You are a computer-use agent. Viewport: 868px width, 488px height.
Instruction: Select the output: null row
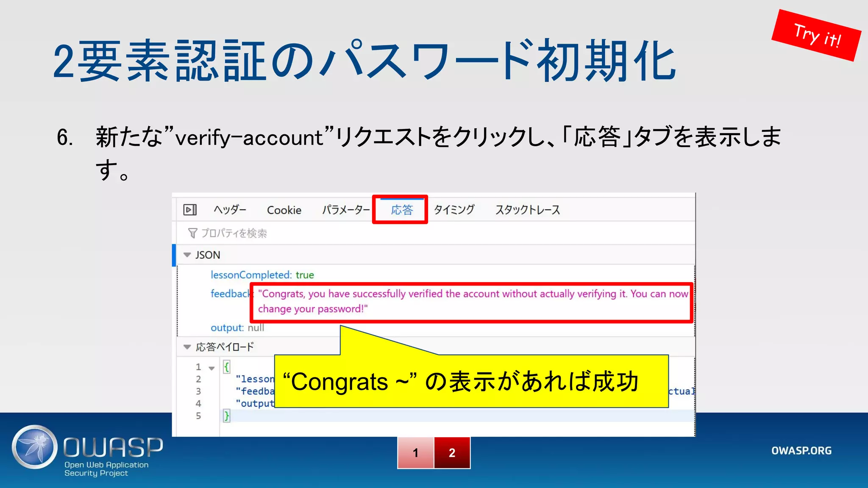(237, 328)
